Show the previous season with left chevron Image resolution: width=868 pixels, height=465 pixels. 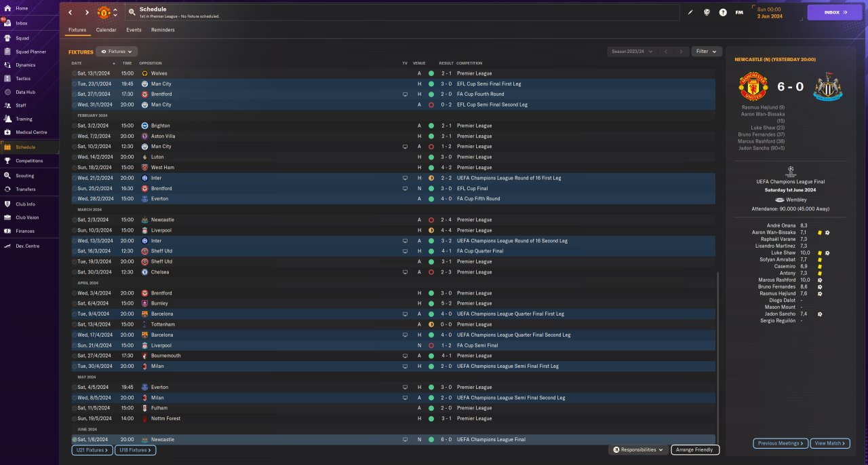click(666, 52)
